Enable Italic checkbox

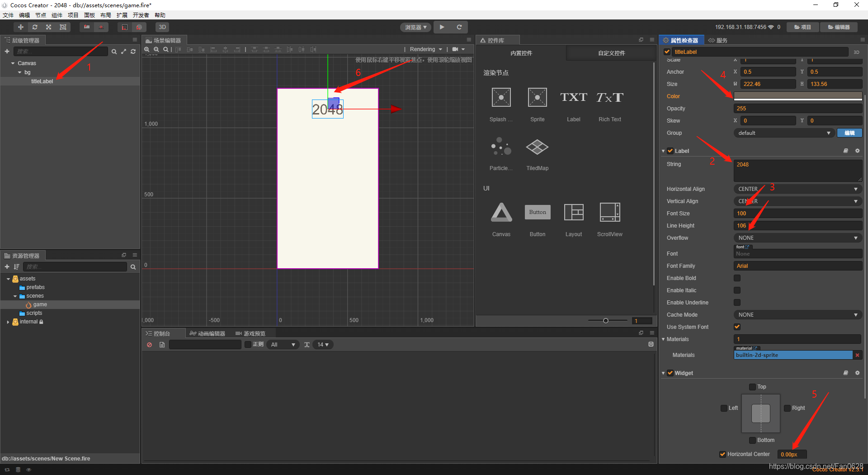737,290
